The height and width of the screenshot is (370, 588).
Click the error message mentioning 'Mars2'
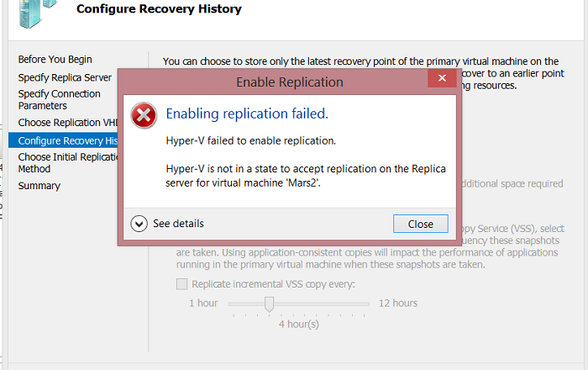click(306, 176)
